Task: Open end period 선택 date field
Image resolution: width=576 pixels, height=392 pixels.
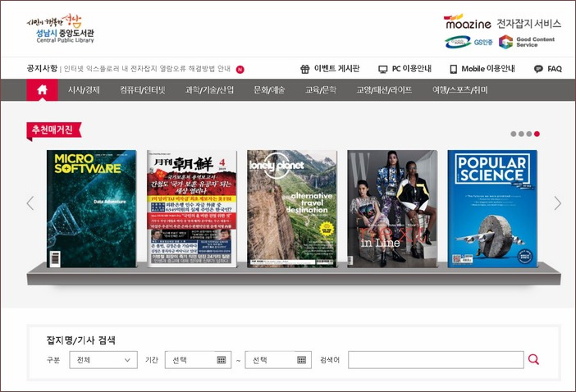Action: [278, 360]
